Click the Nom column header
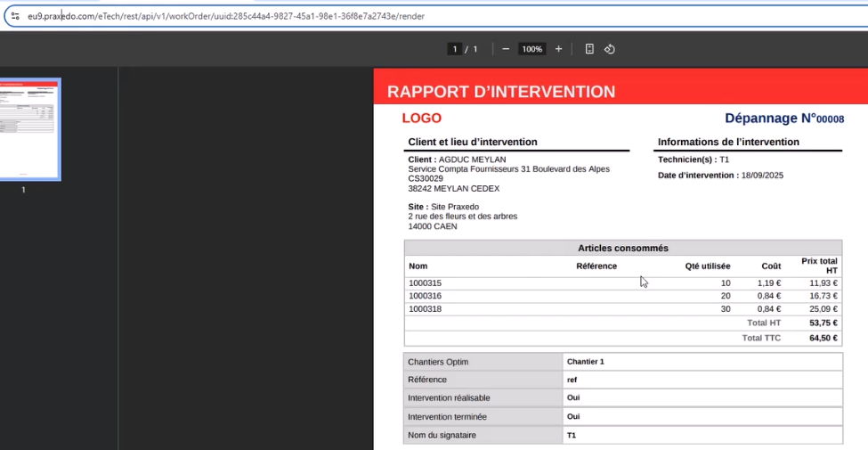This screenshot has width=868, height=450. click(x=418, y=266)
